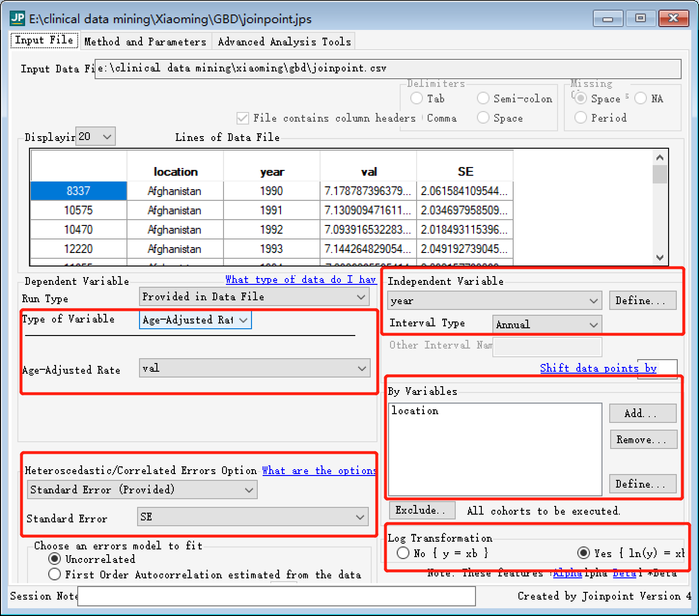Expand the Independent Variable year dropdown
This screenshot has width=699, height=616.
tap(495, 300)
